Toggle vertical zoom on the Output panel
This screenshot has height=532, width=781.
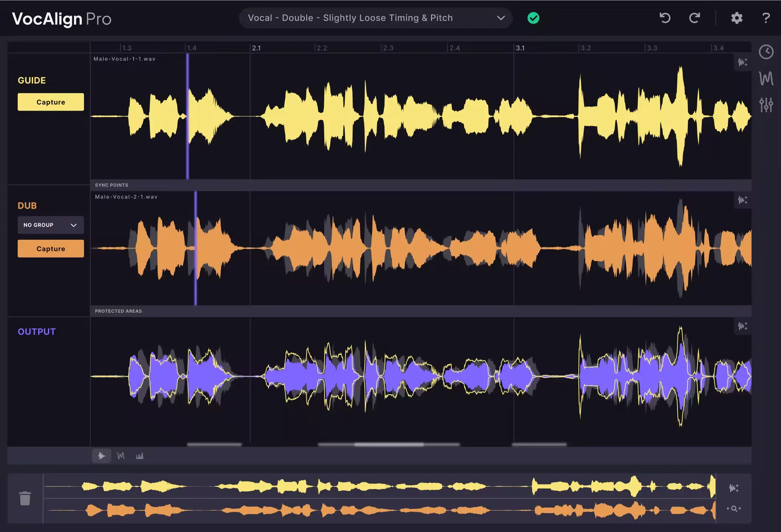(x=743, y=326)
